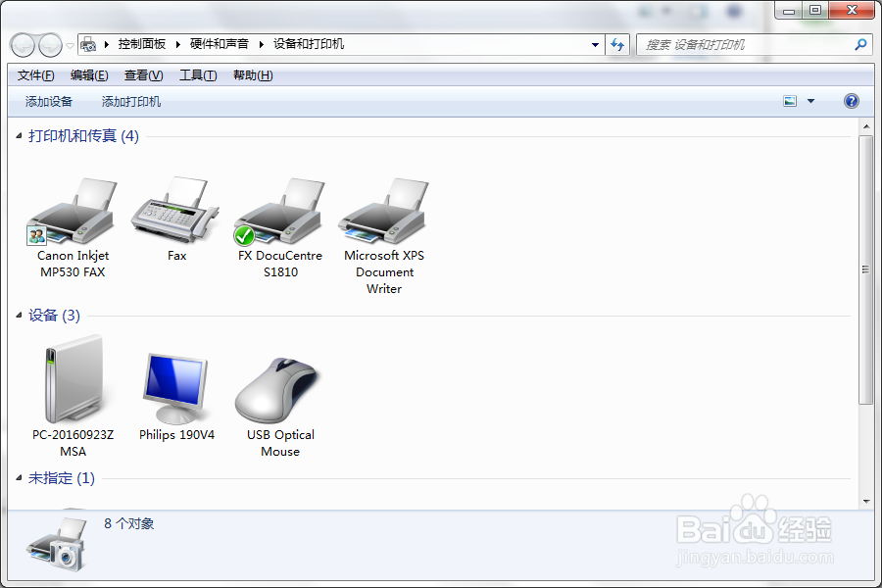
Task: Click the 添加设备 button
Action: (49, 102)
